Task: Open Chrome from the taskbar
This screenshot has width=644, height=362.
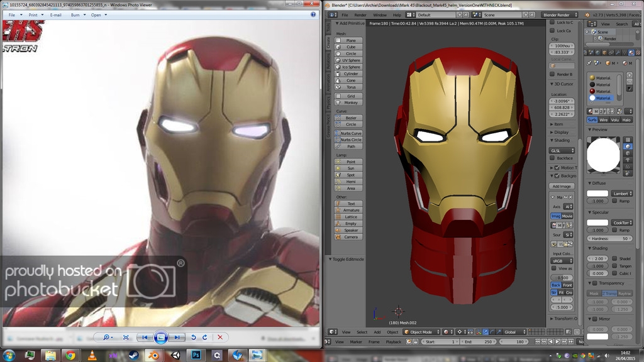Action: pos(70,355)
